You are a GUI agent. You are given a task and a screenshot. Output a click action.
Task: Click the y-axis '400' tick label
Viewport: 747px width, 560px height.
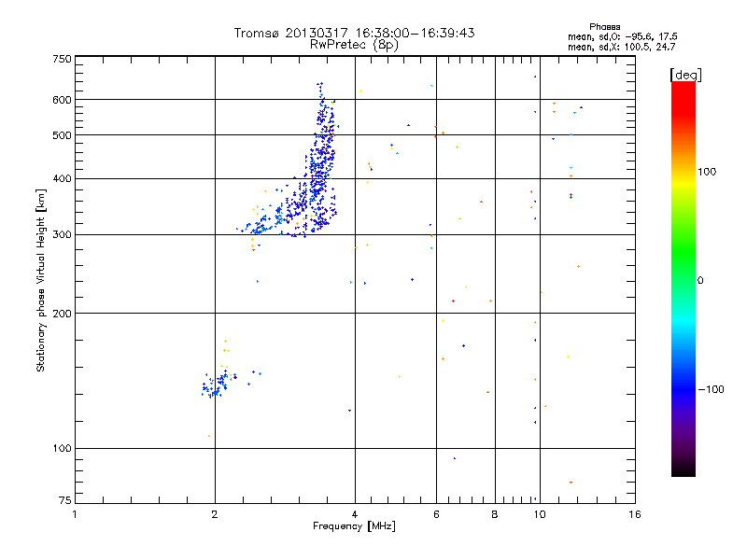[x=62, y=178]
